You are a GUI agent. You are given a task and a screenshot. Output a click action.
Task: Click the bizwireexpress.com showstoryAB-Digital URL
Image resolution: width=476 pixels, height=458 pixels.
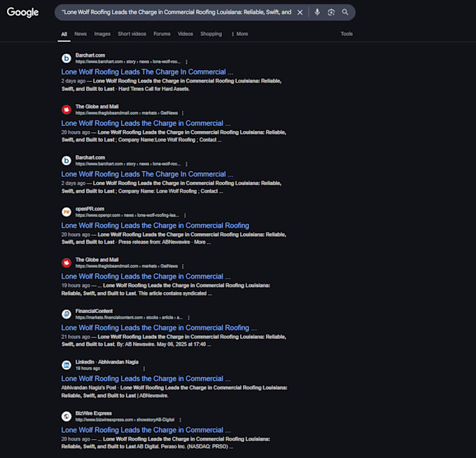point(125,420)
